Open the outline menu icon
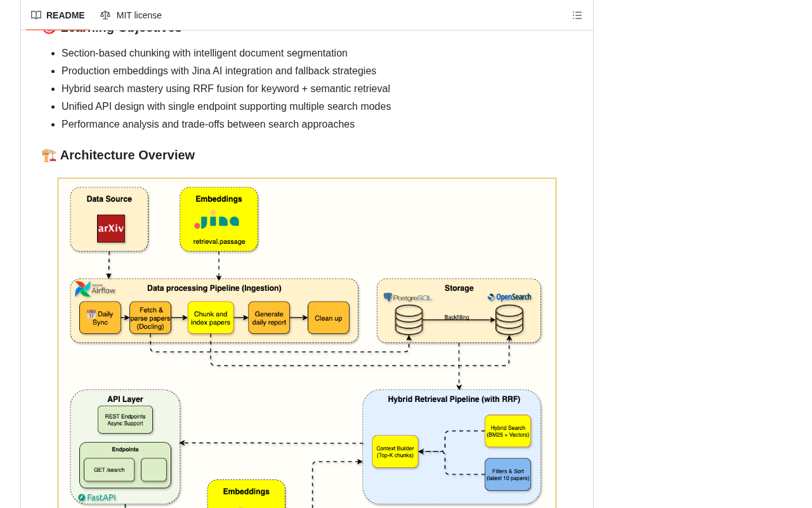This screenshot has width=812, height=508. coord(577,15)
